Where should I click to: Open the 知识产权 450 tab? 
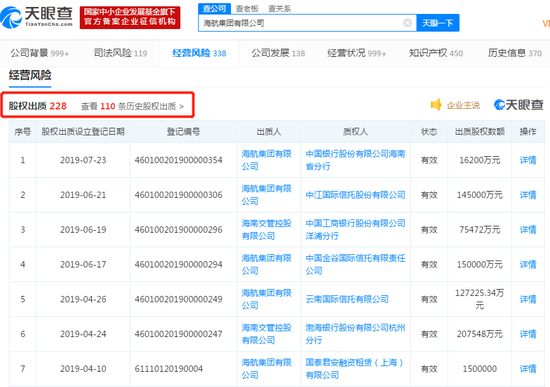436,53
